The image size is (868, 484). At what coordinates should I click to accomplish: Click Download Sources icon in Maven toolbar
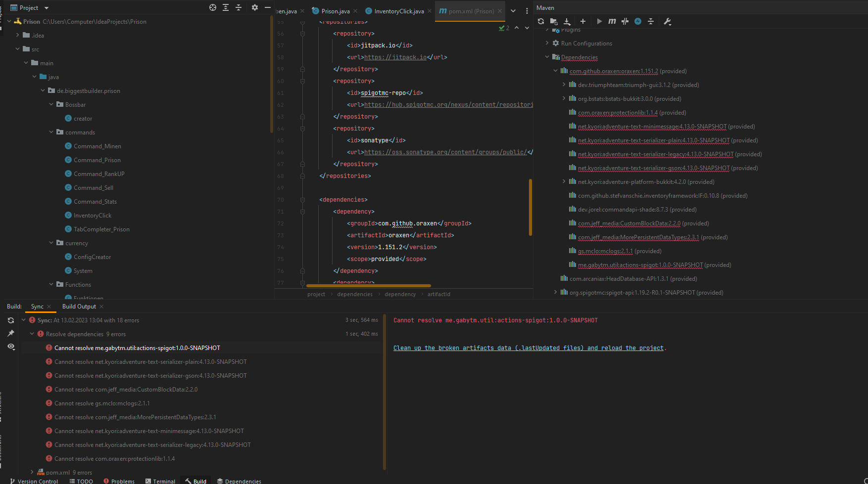567,21
